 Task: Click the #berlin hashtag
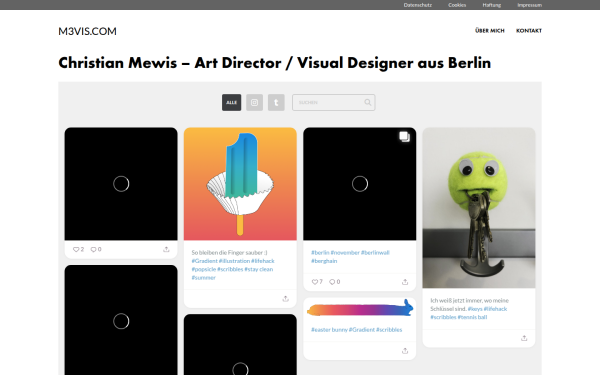pos(320,253)
